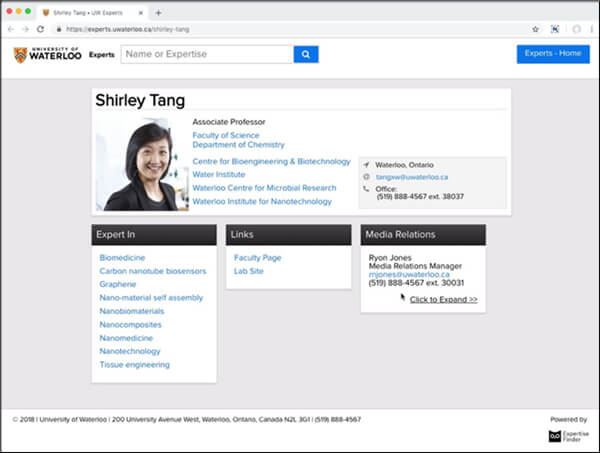600x453 pixels.
Task: Open the Lab Site link
Action: (x=249, y=271)
